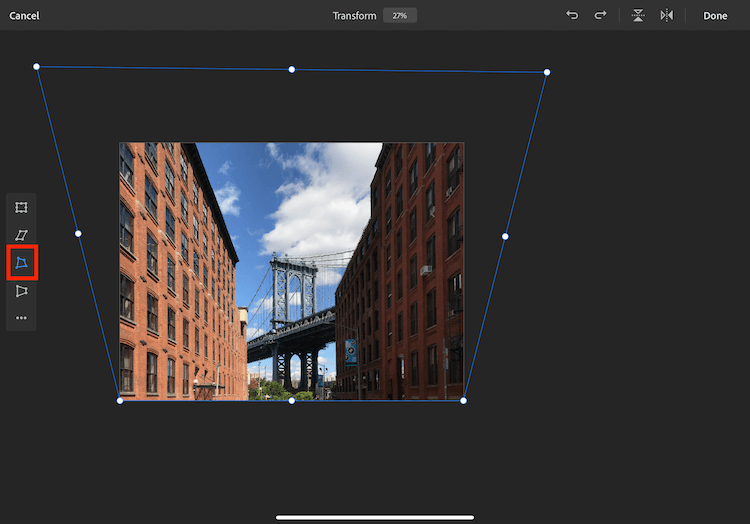The width and height of the screenshot is (750, 524).
Task: Confirm the transform with Done
Action: [715, 16]
